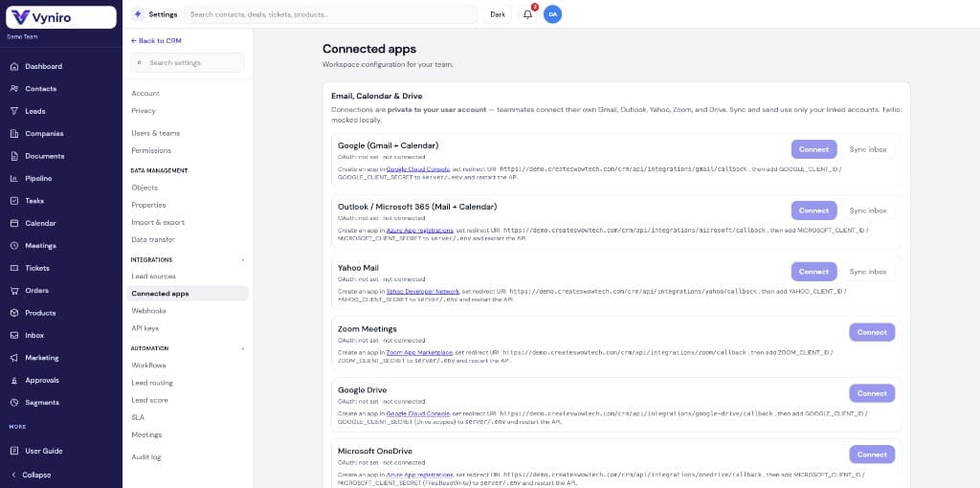The image size is (980, 488).
Task: Collapse the sidebar with Collapse chevron
Action: pyautogui.click(x=14, y=475)
